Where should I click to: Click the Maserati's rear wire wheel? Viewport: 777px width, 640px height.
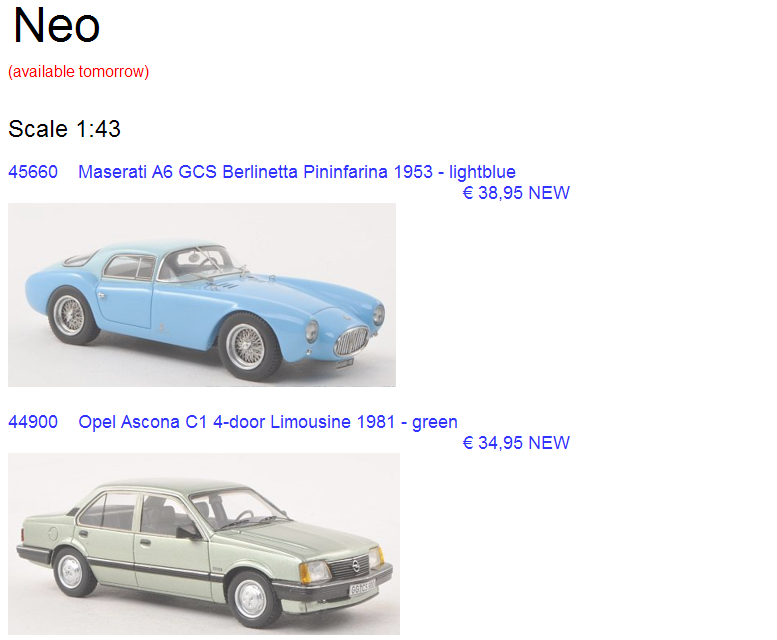point(70,315)
